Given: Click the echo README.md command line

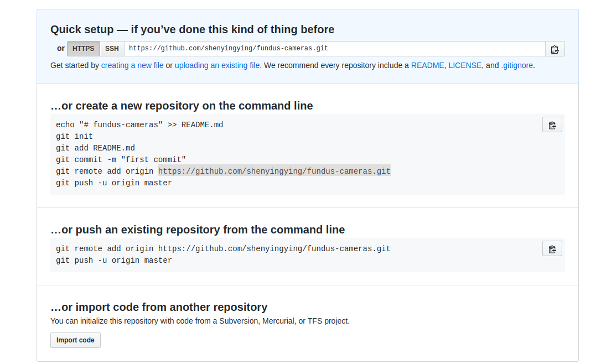Looking at the screenshot, I should click(139, 124).
